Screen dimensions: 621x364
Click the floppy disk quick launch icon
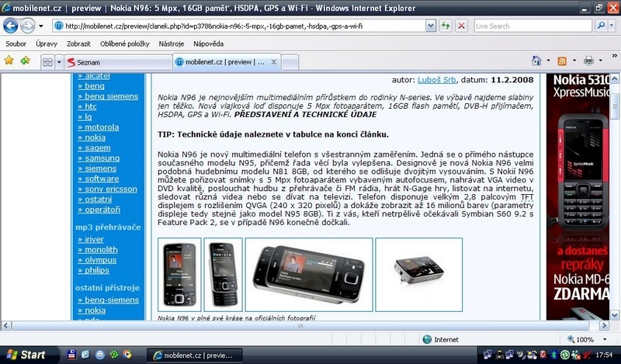(71, 355)
